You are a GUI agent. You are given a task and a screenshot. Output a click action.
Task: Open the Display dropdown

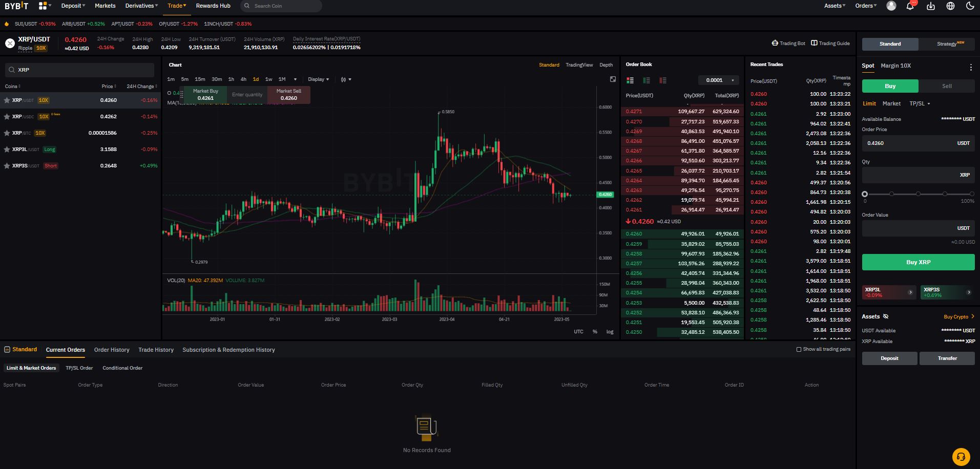pyautogui.click(x=318, y=79)
